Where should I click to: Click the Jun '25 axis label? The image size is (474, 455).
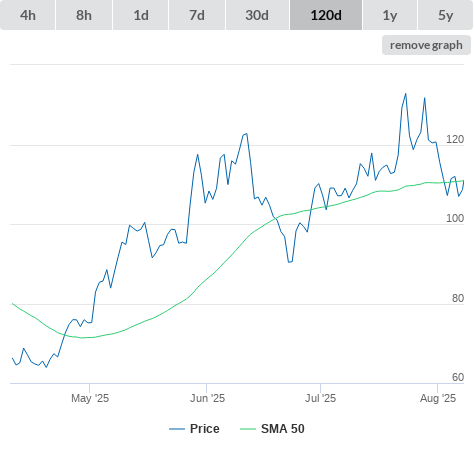click(207, 398)
